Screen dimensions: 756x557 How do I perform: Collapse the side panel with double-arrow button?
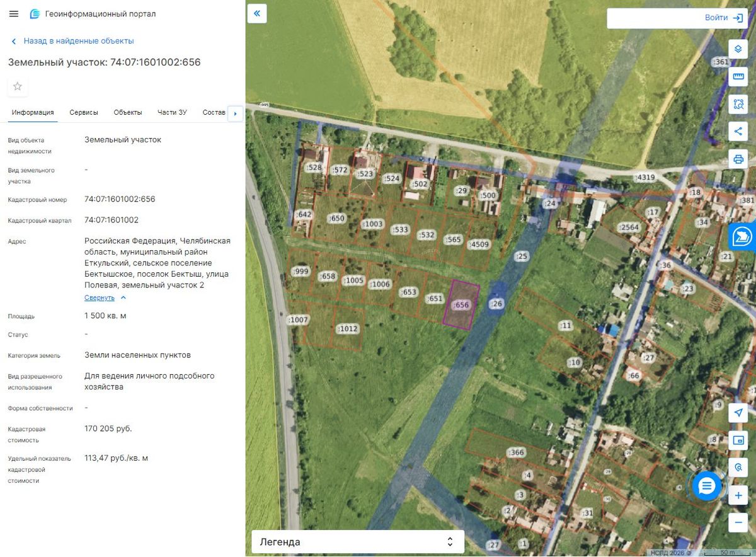pyautogui.click(x=257, y=13)
